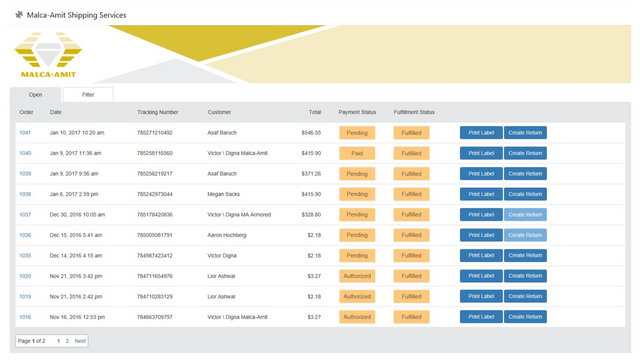Image resolution: width=640 pixels, height=360 pixels.
Task: Print Label for order 1041
Action: (x=481, y=133)
